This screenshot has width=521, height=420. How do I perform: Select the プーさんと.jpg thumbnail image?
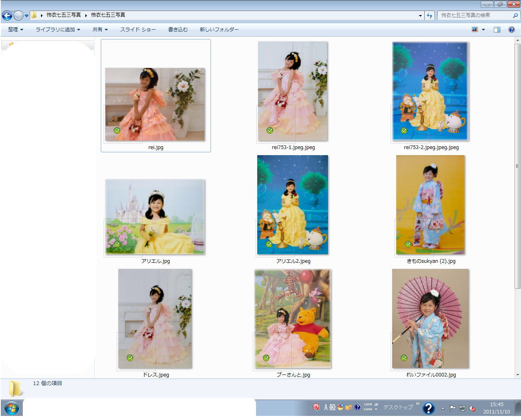pos(293,318)
